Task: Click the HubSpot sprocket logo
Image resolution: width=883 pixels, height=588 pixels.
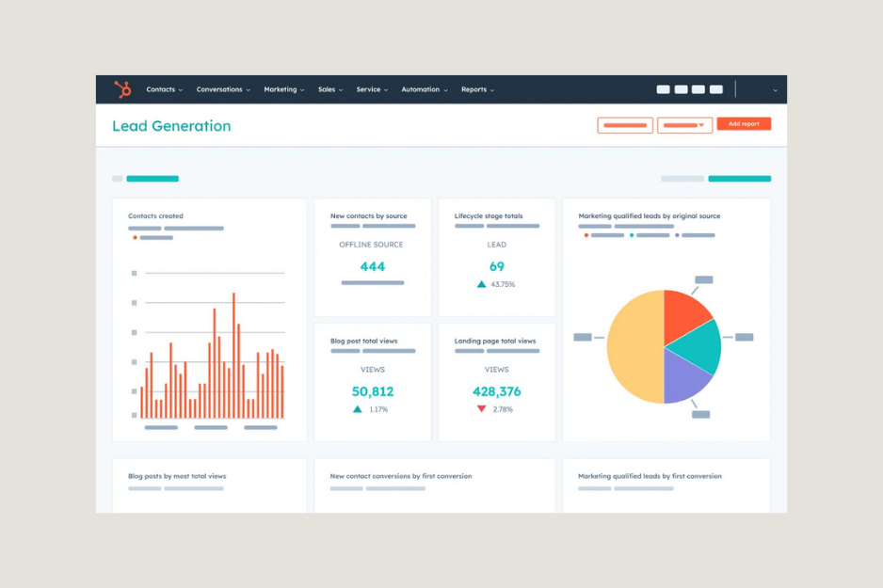Action: (x=120, y=88)
